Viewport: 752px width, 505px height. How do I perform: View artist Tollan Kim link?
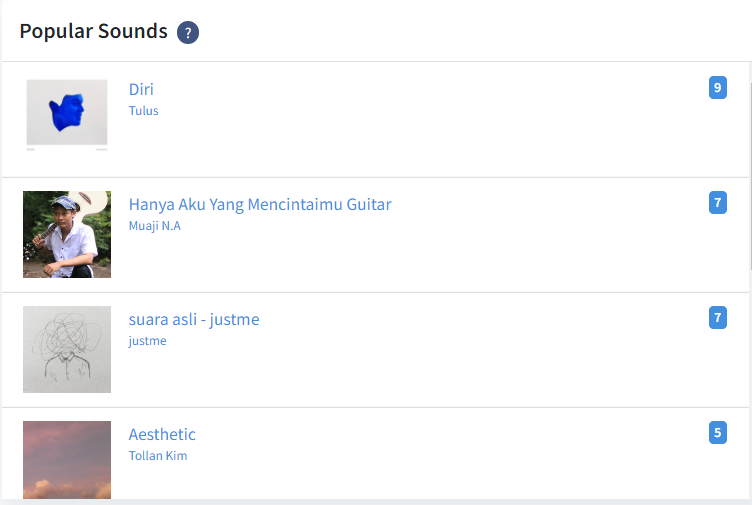pos(158,456)
